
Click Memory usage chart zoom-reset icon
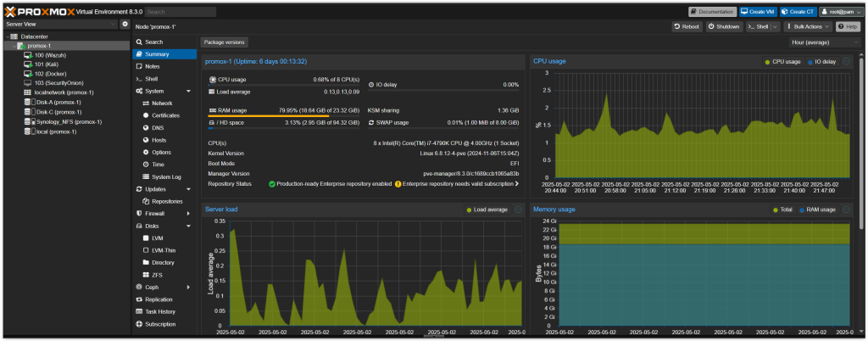[x=846, y=210]
